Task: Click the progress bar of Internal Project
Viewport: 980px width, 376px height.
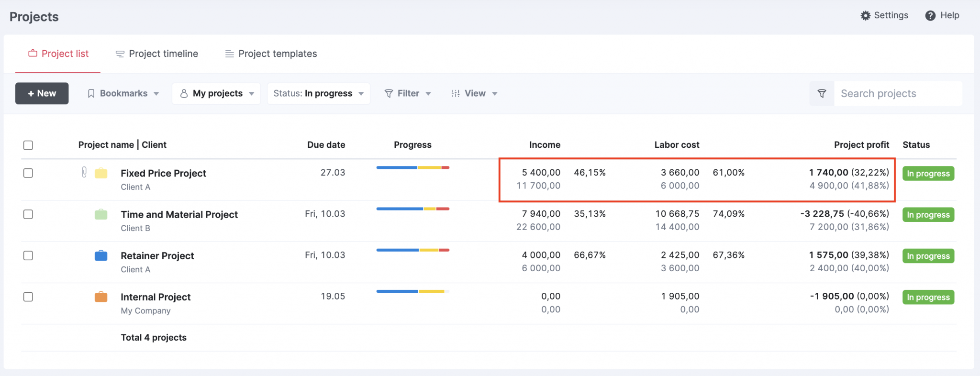Action: [412, 291]
